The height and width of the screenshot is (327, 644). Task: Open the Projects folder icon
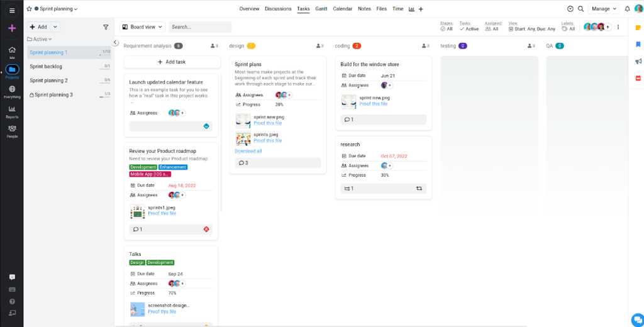point(12,69)
